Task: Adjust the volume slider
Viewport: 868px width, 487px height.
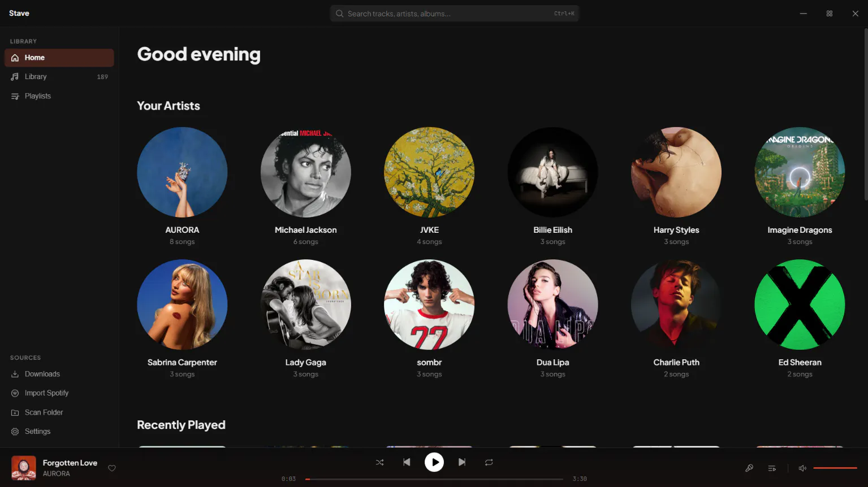Action: click(835, 468)
